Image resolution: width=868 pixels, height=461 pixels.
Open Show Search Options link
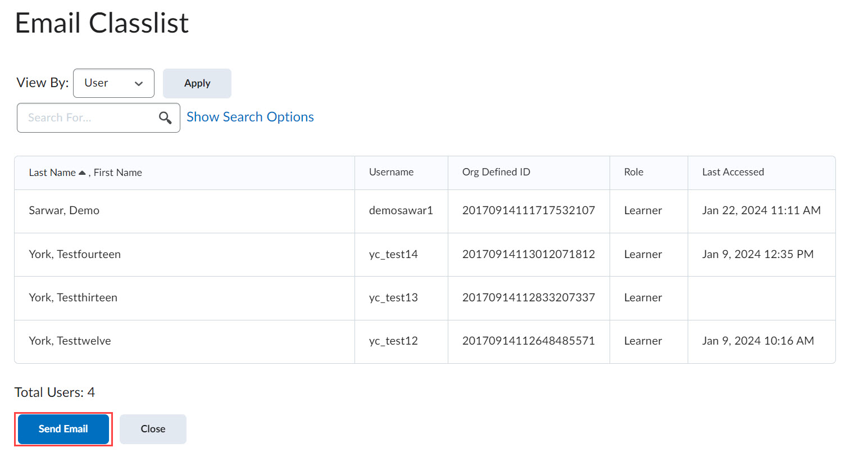[x=250, y=117]
